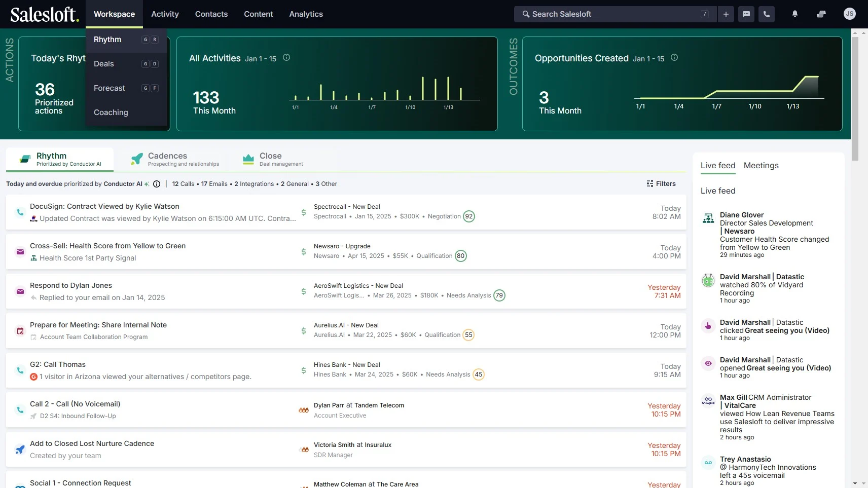Open the messages chat icon
This screenshot has height=488, width=868.
coord(746,14)
